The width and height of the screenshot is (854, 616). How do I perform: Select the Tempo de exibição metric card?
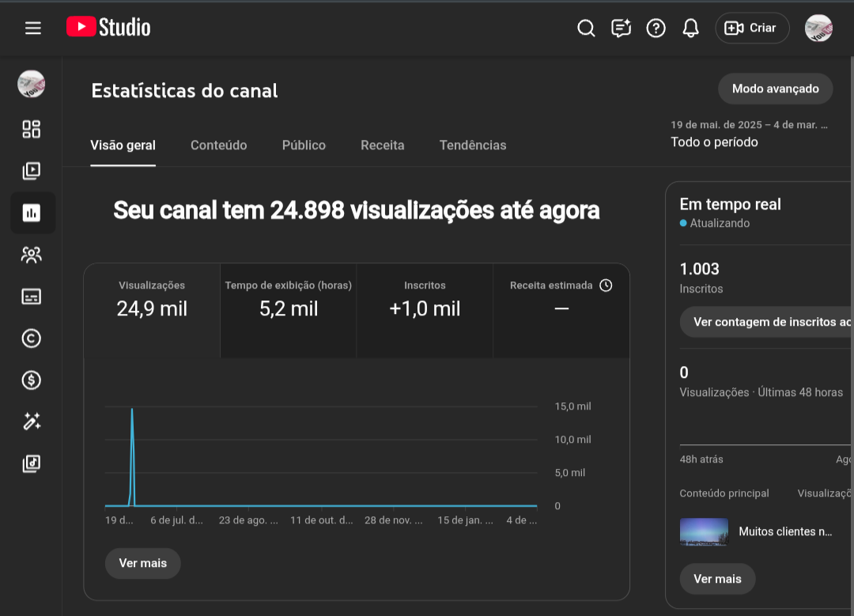288,299
